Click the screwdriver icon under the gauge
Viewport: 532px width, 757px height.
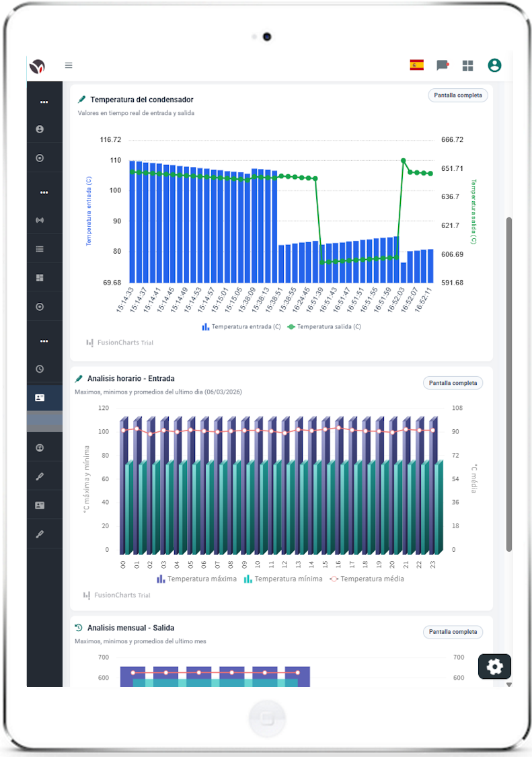click(x=40, y=476)
